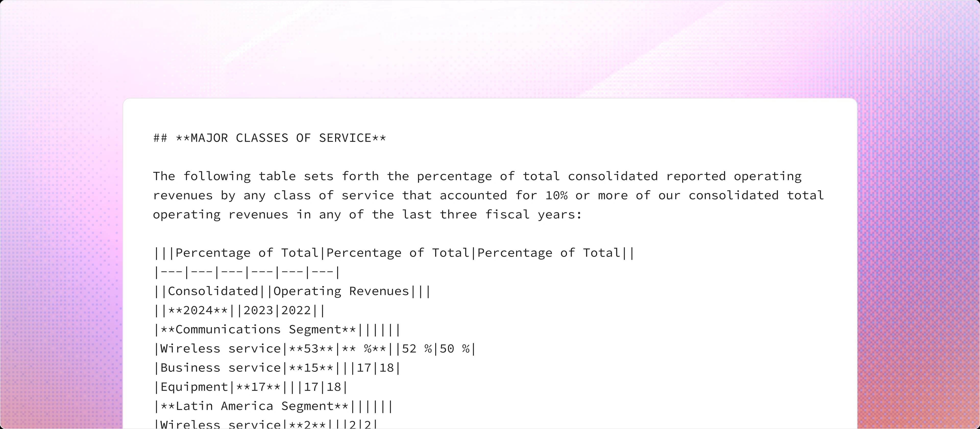Click the bold '15' business service value
980x429 pixels.
pyautogui.click(x=311, y=368)
